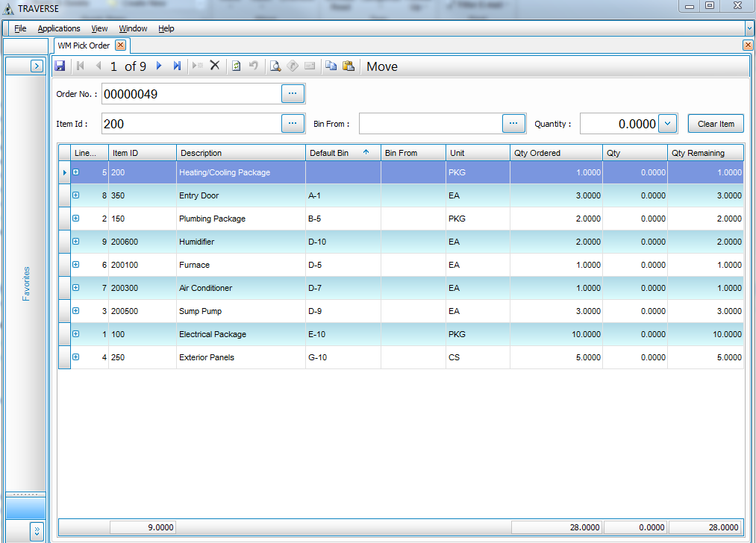Go to the first record
756x543 pixels.
pos(81,66)
